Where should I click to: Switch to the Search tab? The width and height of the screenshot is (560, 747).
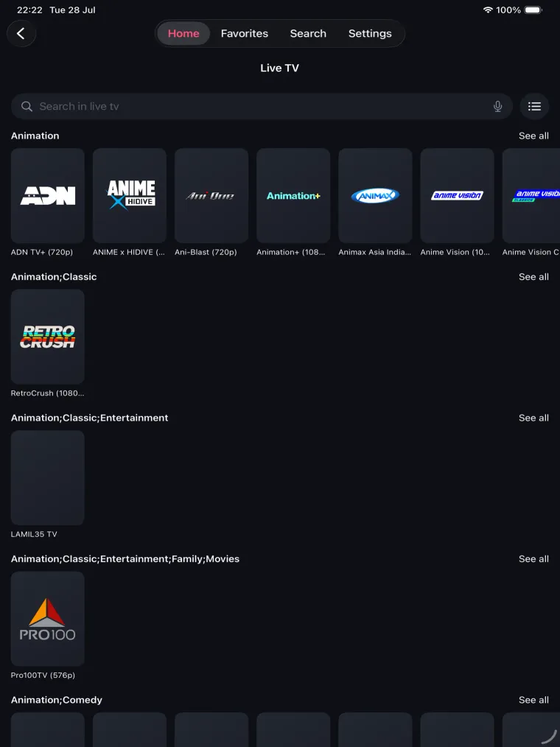tap(308, 33)
